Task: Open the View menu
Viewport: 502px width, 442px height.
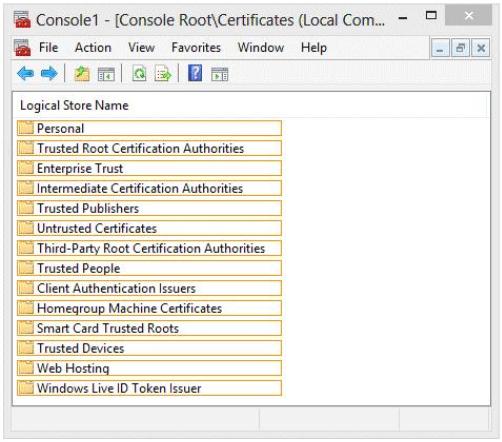Action: click(141, 48)
